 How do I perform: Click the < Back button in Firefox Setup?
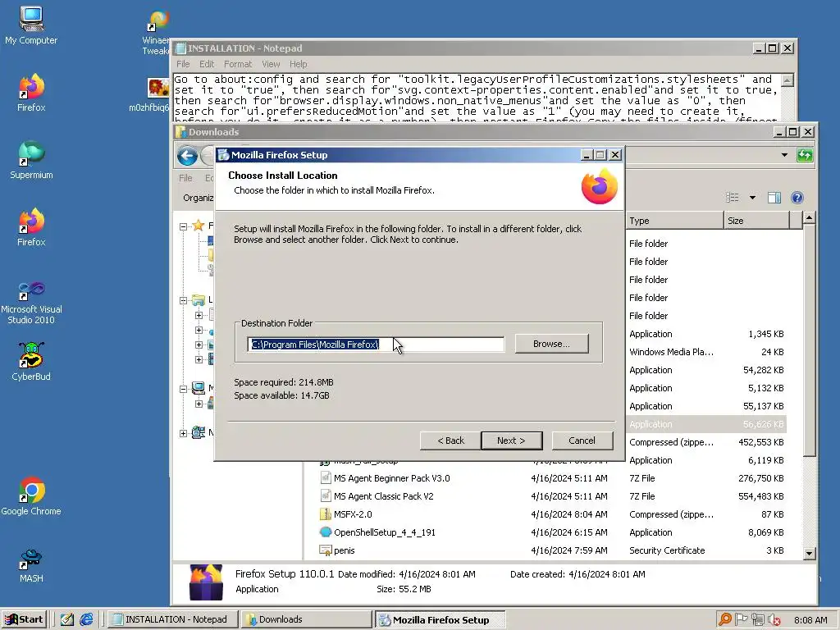pyautogui.click(x=451, y=441)
